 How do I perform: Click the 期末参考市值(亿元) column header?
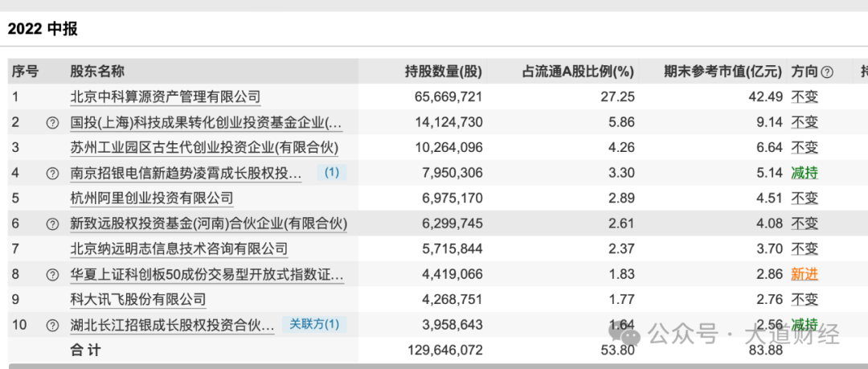pyautogui.click(x=724, y=72)
